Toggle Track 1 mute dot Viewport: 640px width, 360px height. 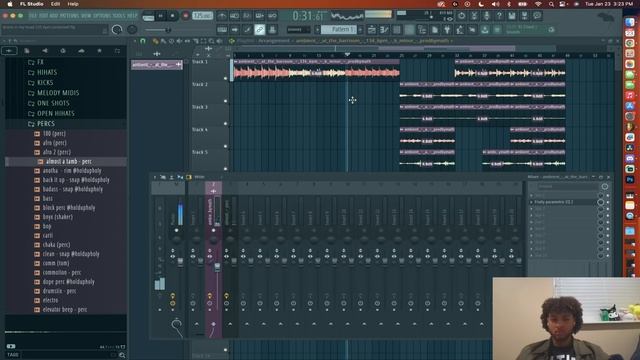(226, 78)
